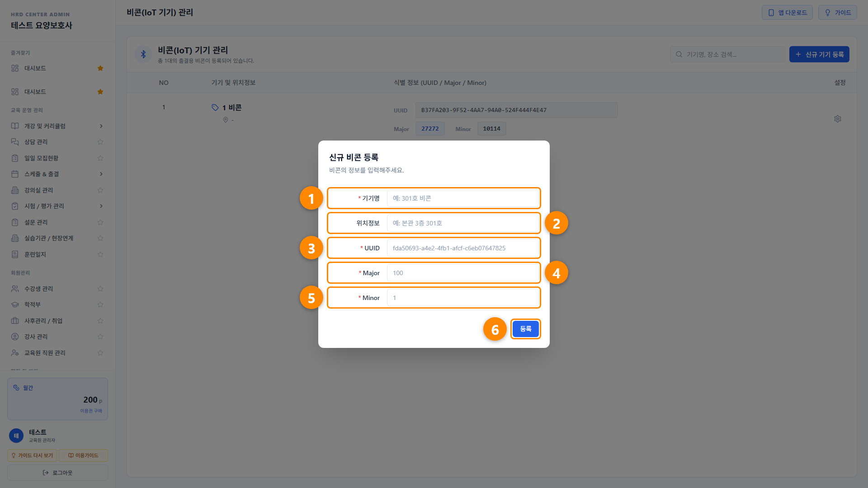This screenshot has width=868, height=488.
Task: Click the 가이드 다시 보기 button
Action: 32,455
